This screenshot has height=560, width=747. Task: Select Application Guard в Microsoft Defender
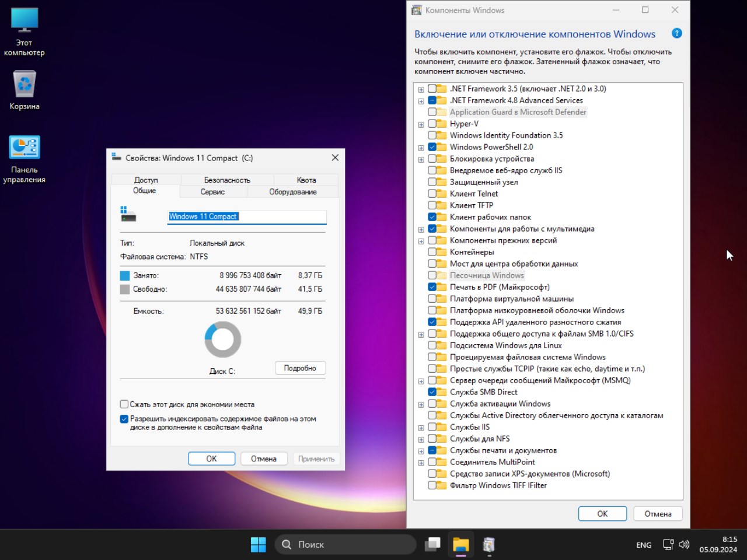(518, 112)
